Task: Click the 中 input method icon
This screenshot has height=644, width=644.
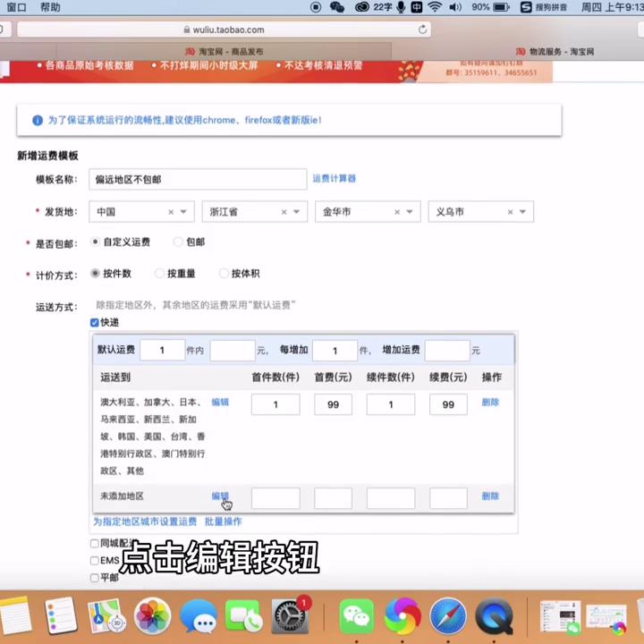Action: point(417,7)
